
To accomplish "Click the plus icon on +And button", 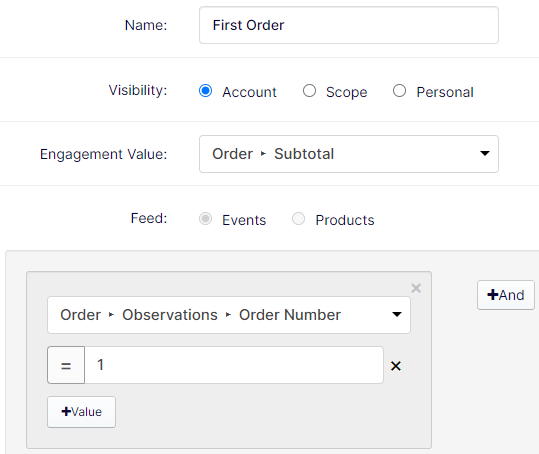I will click(493, 295).
